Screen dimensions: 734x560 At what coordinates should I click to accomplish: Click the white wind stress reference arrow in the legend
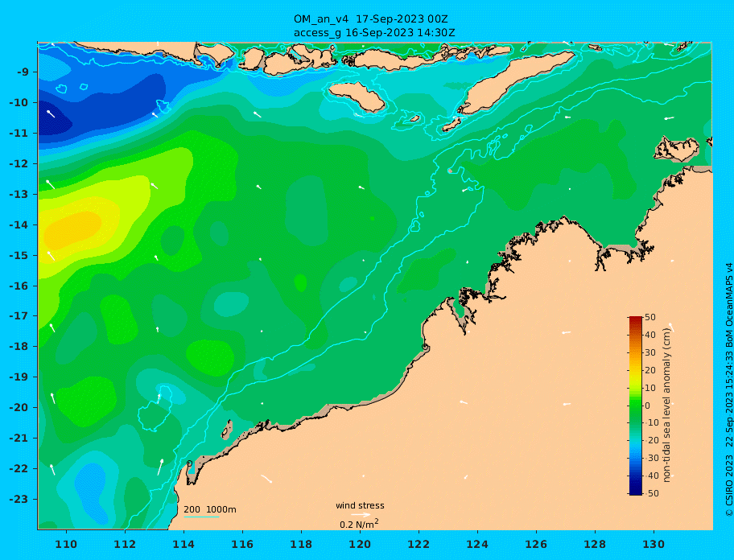361,515
